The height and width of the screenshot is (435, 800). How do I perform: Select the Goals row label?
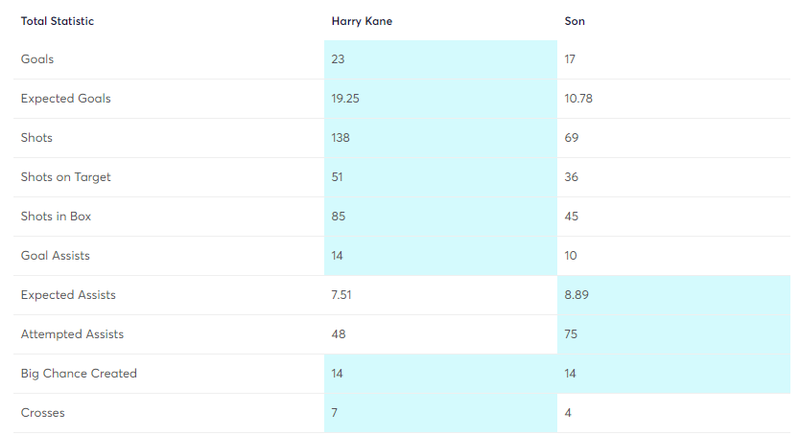pos(37,59)
